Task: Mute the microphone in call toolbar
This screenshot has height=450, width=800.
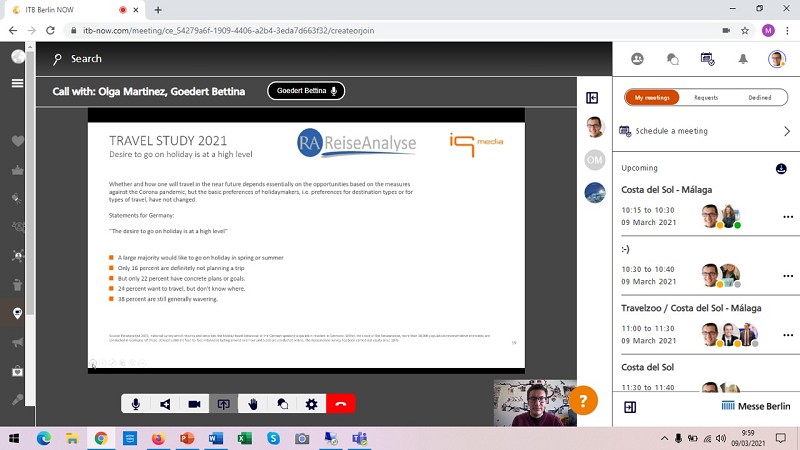Action: tap(136, 404)
